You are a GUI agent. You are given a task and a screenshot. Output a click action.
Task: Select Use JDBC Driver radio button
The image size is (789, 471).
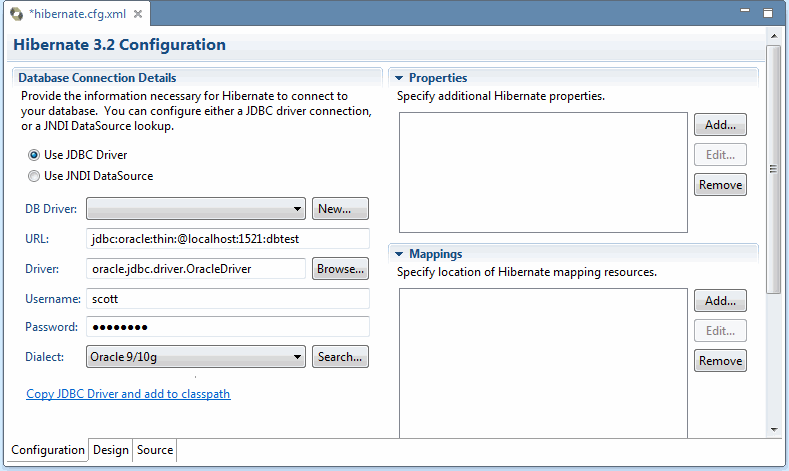pyautogui.click(x=34, y=155)
